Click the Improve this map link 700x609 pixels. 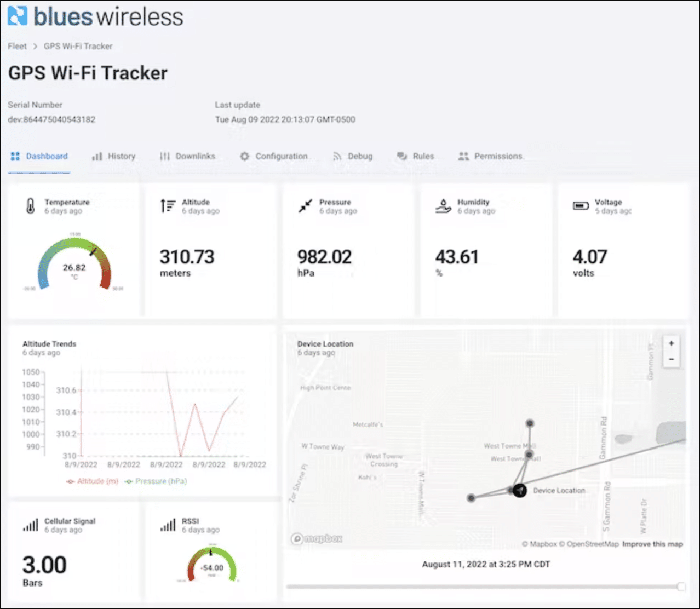tap(652, 544)
